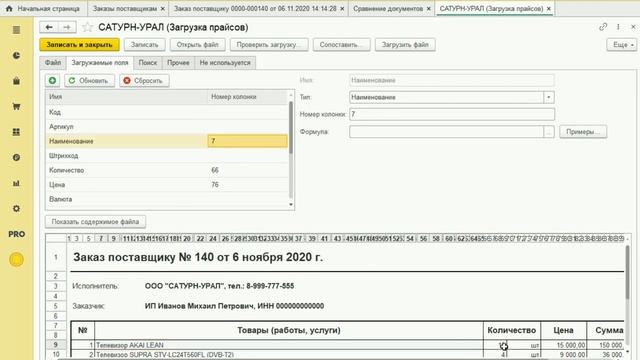This screenshot has height=360, width=640.
Task: Click Телевизор AKAI LEAN cell
Action: (x=289, y=345)
